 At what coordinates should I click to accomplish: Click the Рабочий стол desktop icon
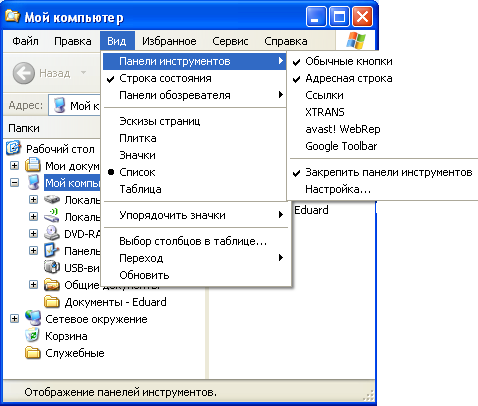(x=14, y=148)
